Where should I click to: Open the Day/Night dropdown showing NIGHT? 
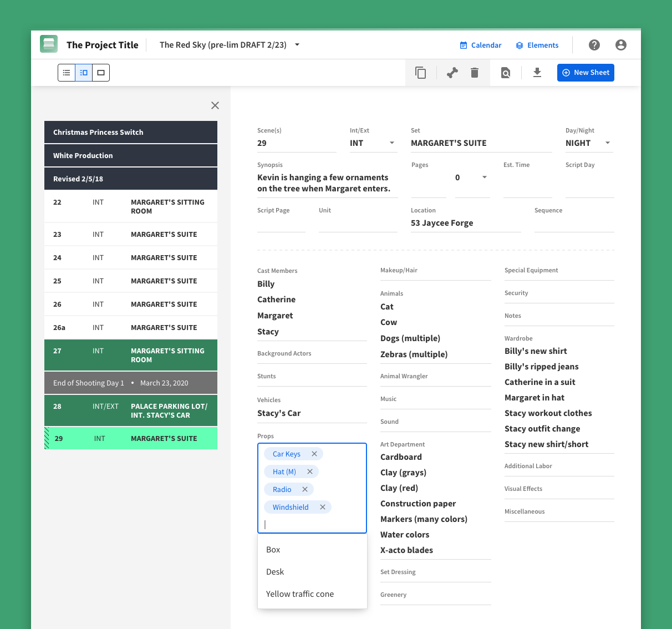pyautogui.click(x=607, y=143)
